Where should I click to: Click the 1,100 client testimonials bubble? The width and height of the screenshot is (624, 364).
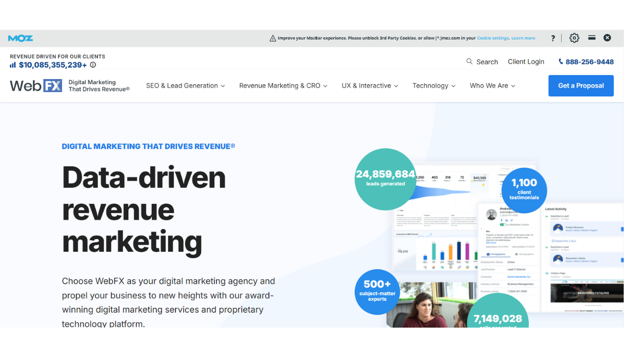tap(524, 190)
